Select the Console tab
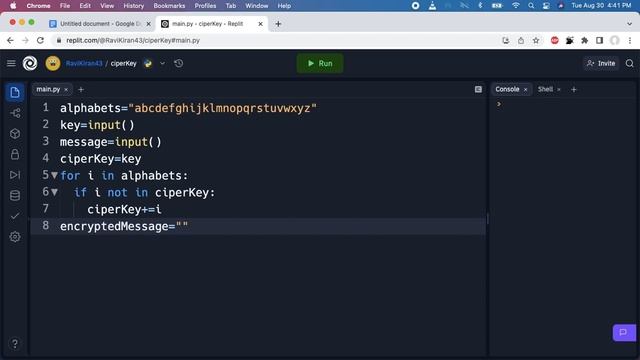This screenshot has width=640, height=360. point(507,89)
